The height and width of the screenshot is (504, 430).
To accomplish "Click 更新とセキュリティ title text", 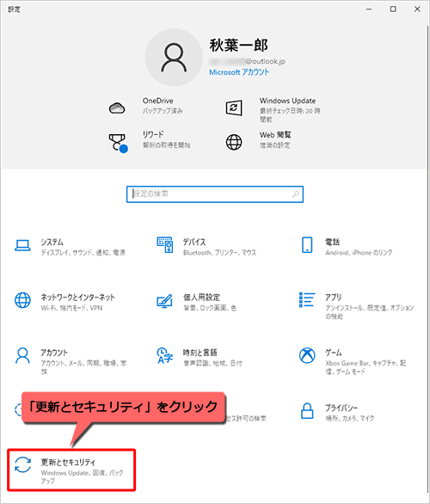I will click(x=68, y=462).
